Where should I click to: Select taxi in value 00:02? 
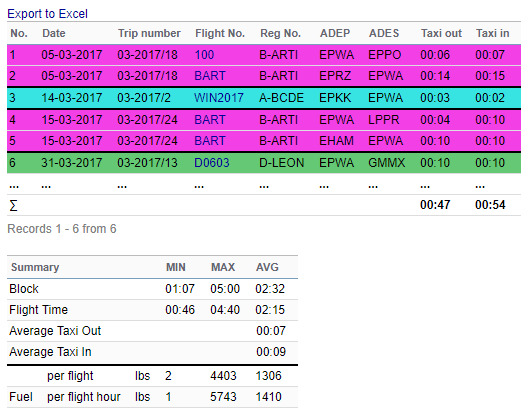point(490,98)
